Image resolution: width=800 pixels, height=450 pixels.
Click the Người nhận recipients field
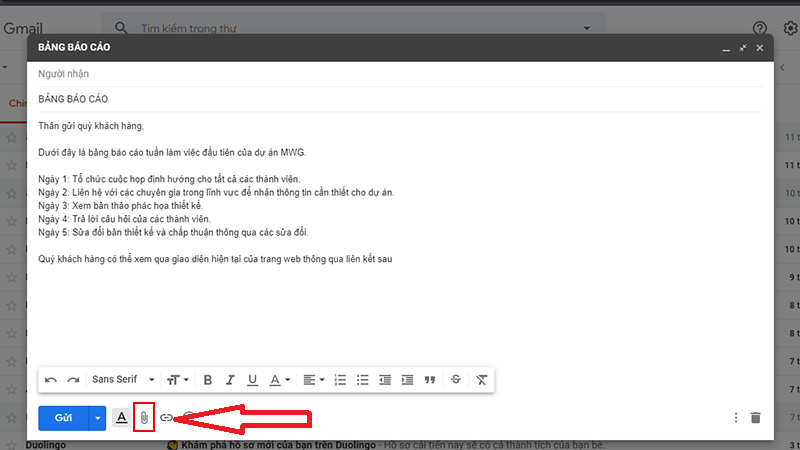pyautogui.click(x=400, y=74)
